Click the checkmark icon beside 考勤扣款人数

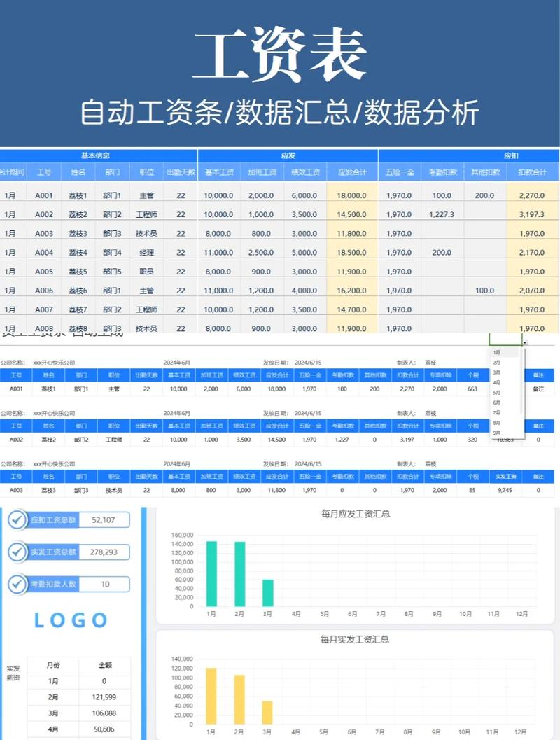pyautogui.click(x=17, y=585)
